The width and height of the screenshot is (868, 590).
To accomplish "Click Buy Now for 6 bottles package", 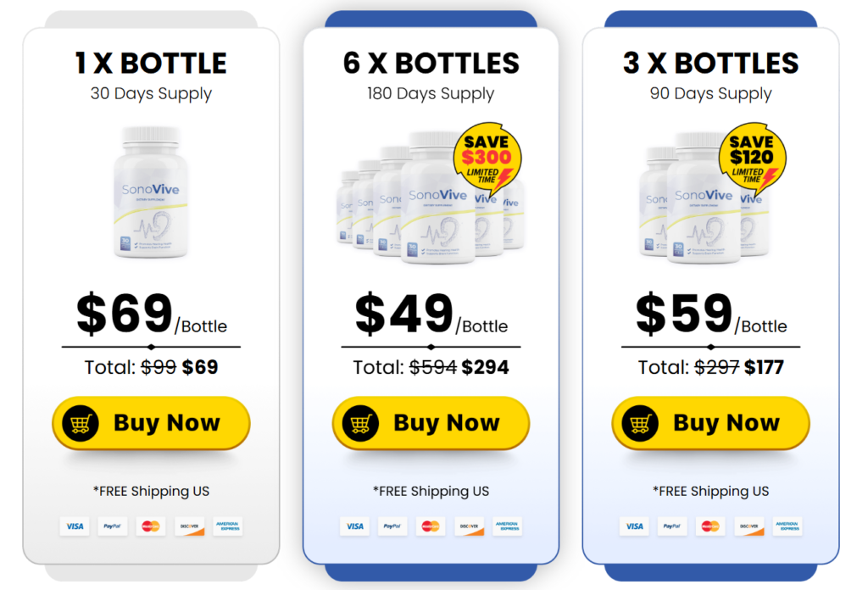I will pyautogui.click(x=431, y=423).
